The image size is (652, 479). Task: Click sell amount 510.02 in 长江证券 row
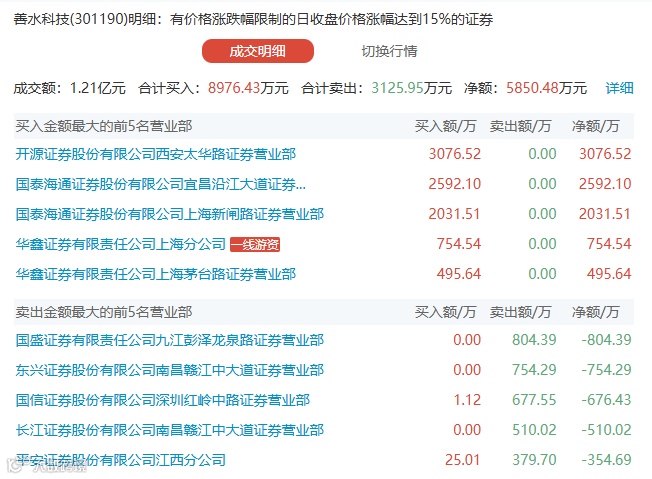pos(534,430)
